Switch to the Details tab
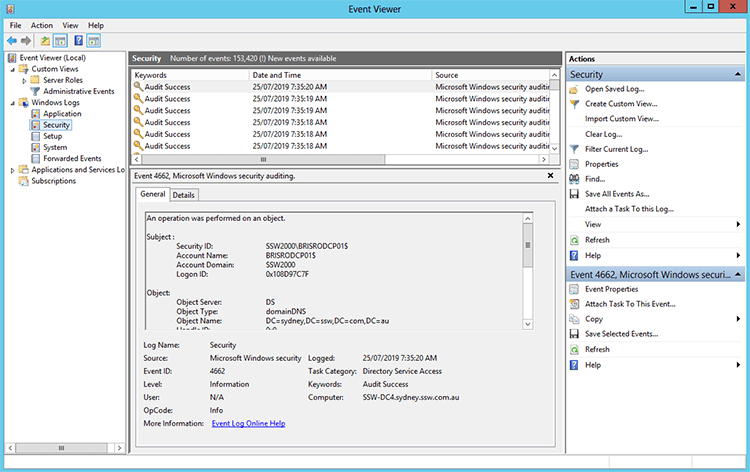750x472 pixels. click(185, 195)
